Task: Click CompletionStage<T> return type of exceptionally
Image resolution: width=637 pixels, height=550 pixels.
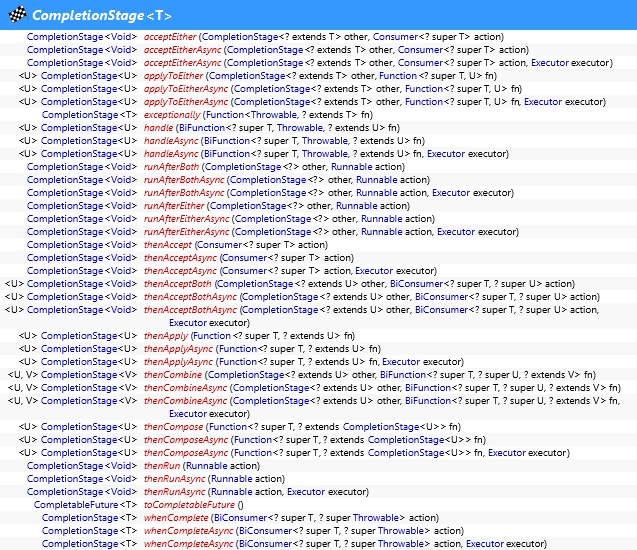Action: (89, 115)
